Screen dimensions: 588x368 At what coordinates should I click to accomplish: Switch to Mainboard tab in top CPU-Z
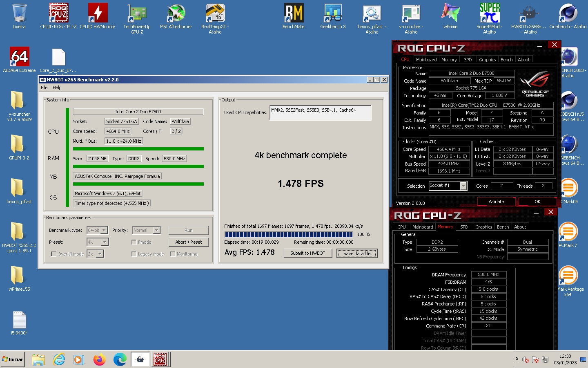point(426,60)
